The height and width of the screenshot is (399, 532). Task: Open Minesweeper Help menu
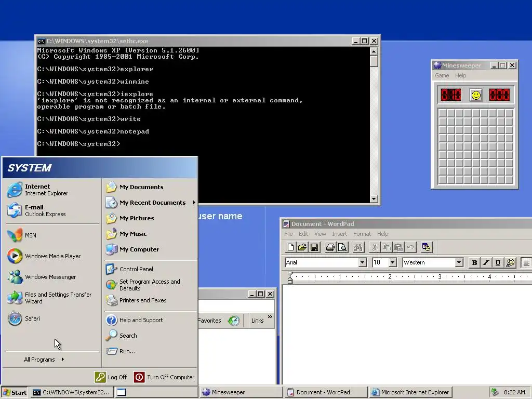pos(460,75)
